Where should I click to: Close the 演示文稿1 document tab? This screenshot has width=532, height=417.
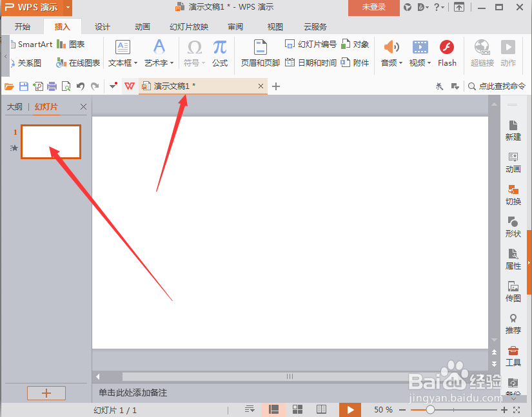(261, 86)
